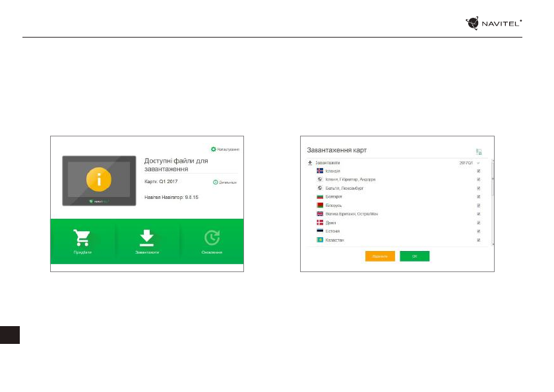Click the orange cancel button in map dialog
This screenshot has width=554, height=392.
coord(380,256)
